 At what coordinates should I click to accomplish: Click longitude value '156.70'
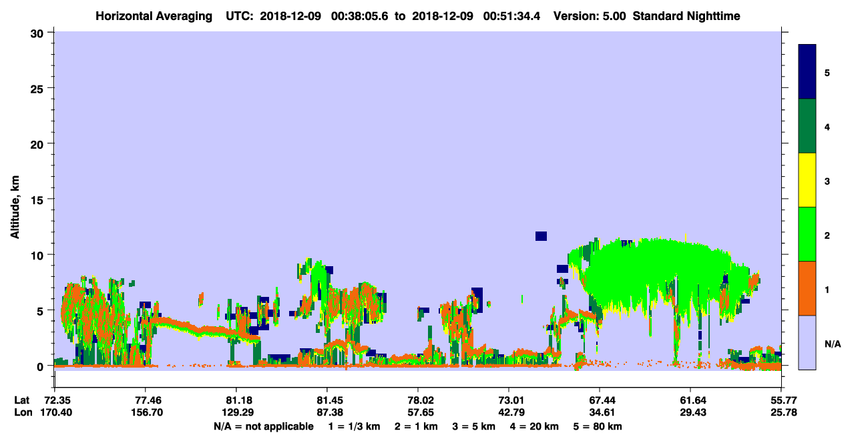(146, 412)
